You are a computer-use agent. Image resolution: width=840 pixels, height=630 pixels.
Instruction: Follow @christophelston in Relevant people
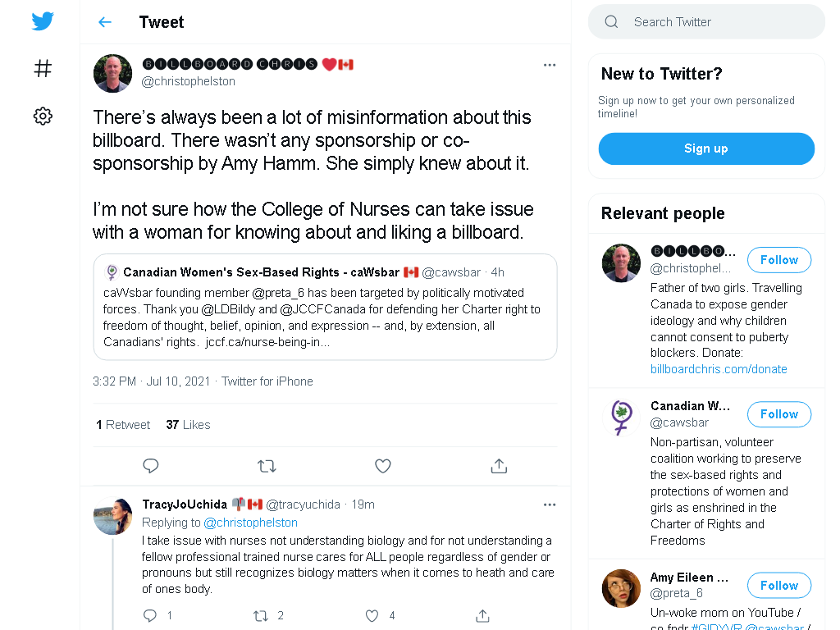point(779,260)
